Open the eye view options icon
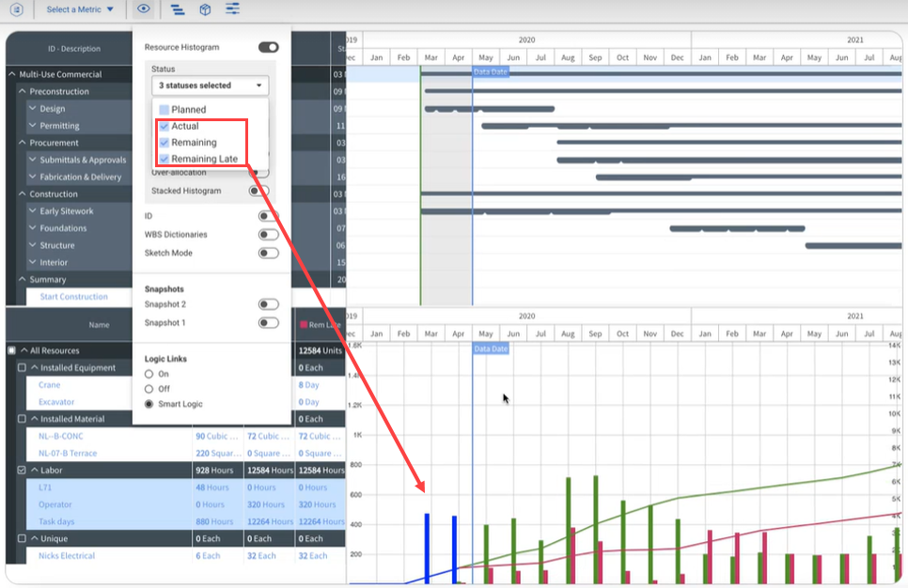Screen dimensions: 908x588 point(143,9)
